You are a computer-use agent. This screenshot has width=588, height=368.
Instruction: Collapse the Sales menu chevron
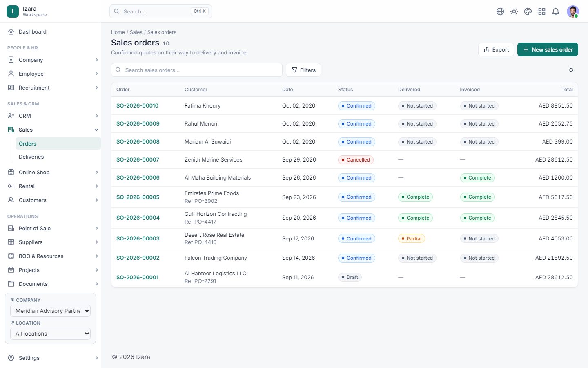pyautogui.click(x=96, y=130)
